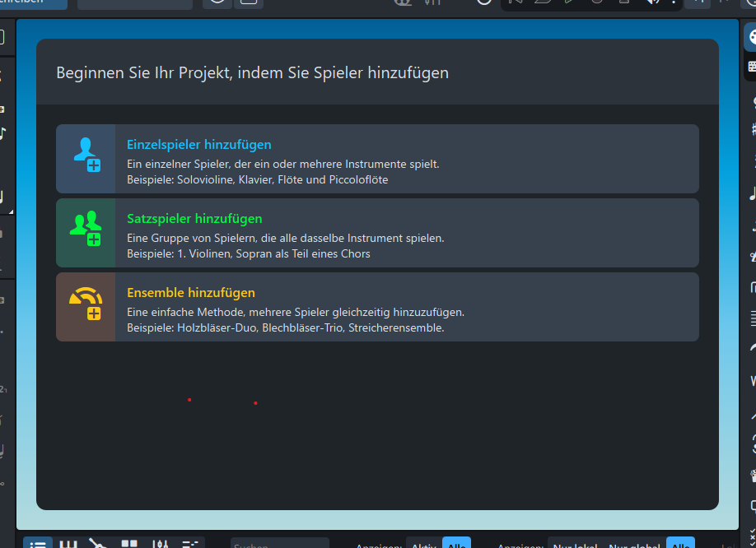Open the properties list panel in the lower zone

[x=38, y=544]
